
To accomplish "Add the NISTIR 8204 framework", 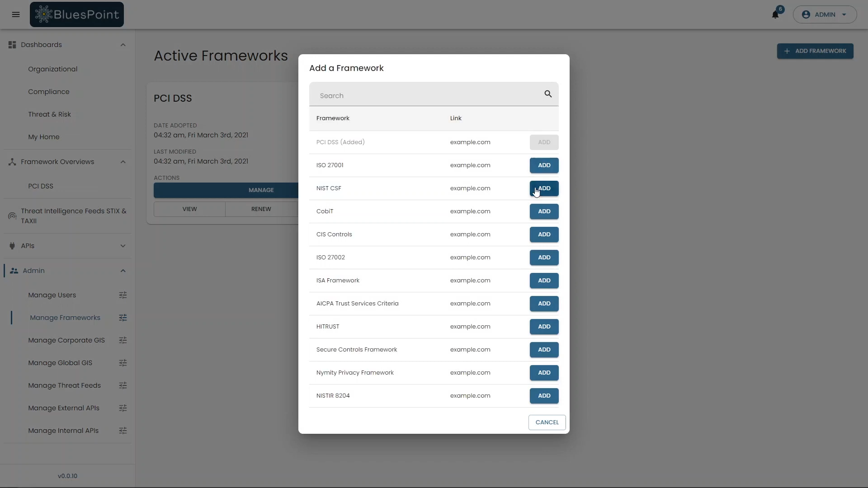I will [x=544, y=396].
